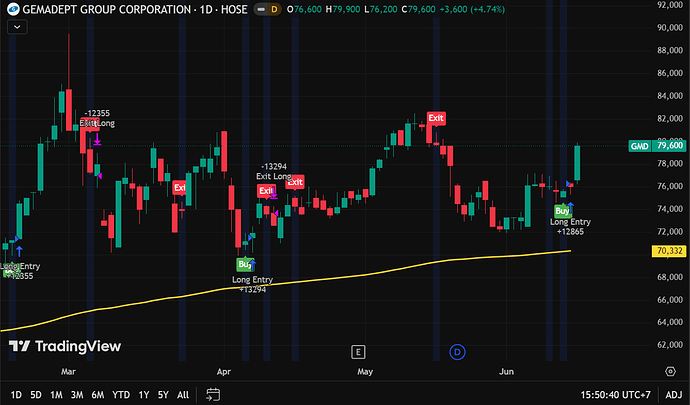Select the 3M time range
The height and width of the screenshot is (405, 690).
click(77, 395)
